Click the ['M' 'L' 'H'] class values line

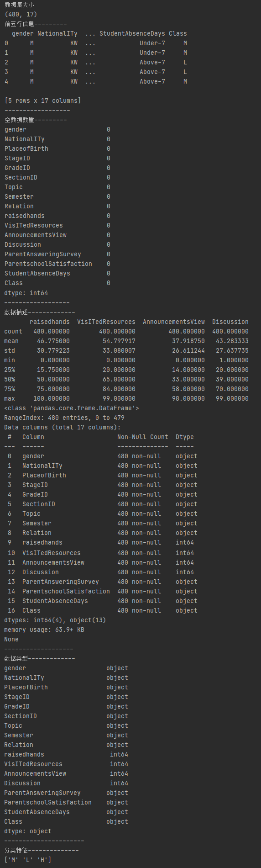tap(28, 860)
